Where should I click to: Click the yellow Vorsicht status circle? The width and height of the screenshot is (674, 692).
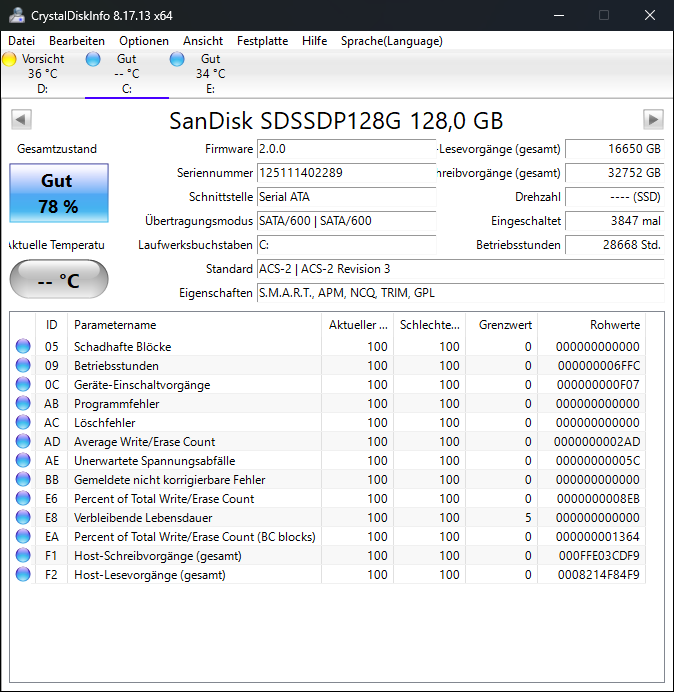[9, 59]
